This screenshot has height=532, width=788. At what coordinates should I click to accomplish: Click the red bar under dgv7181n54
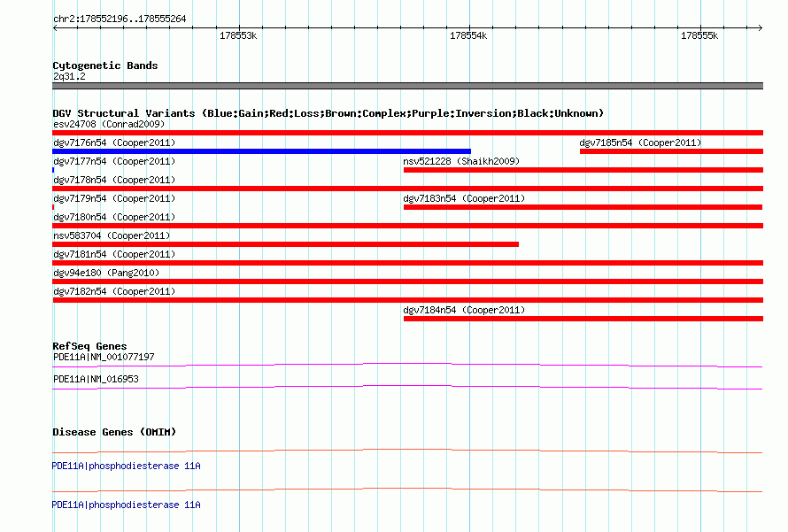407,263
